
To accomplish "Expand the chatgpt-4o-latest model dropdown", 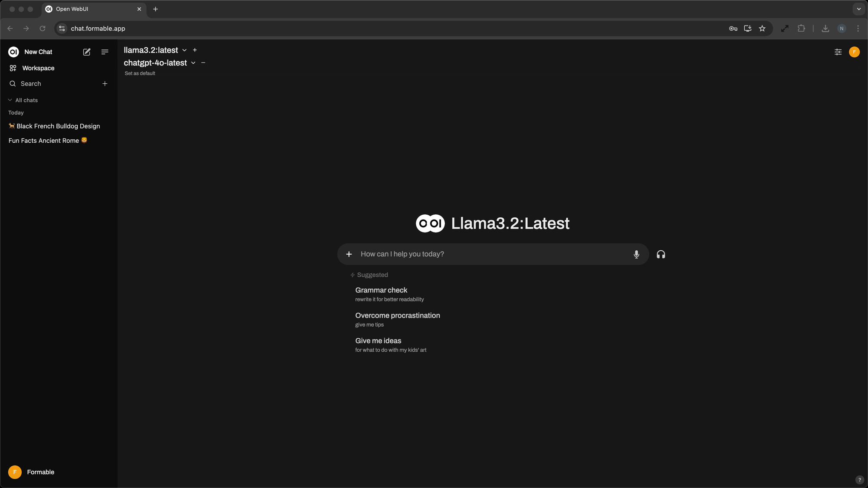I will click(x=193, y=62).
